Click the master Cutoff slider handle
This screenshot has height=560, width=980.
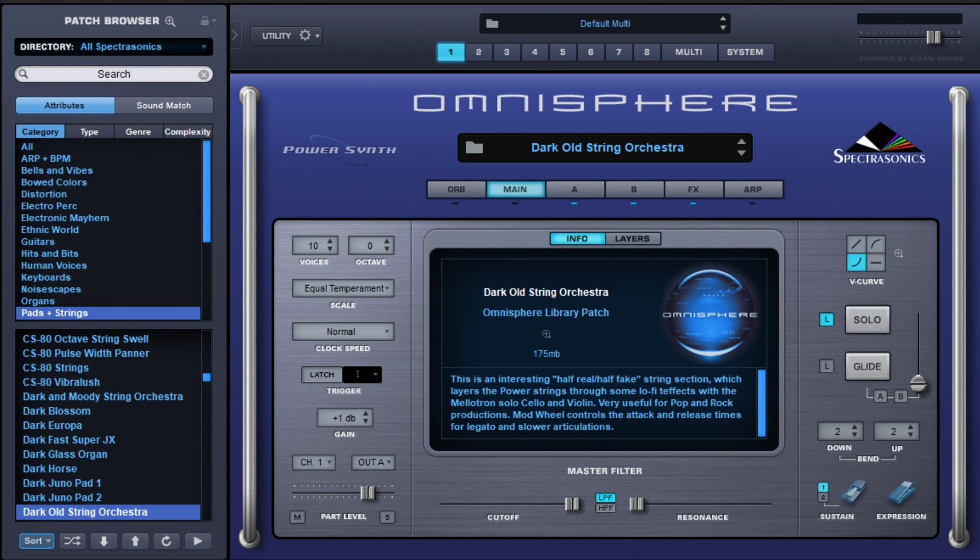pyautogui.click(x=572, y=504)
